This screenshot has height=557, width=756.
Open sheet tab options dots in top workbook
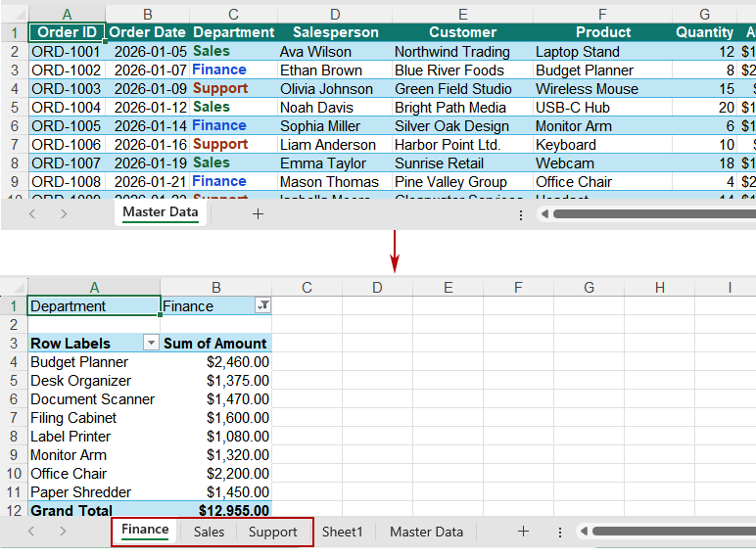tap(521, 215)
